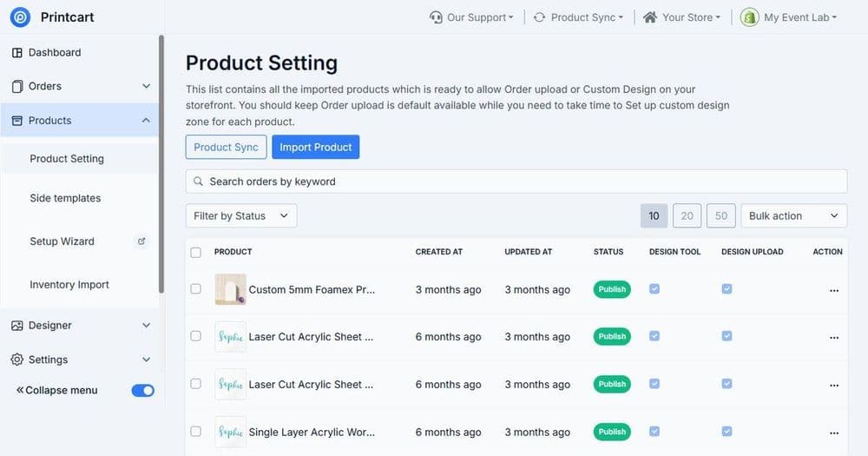Click the search magnifier icon

tap(198, 182)
